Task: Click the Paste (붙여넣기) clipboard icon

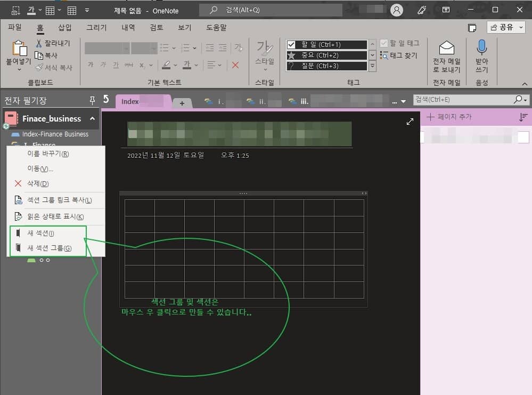Action: [19, 48]
